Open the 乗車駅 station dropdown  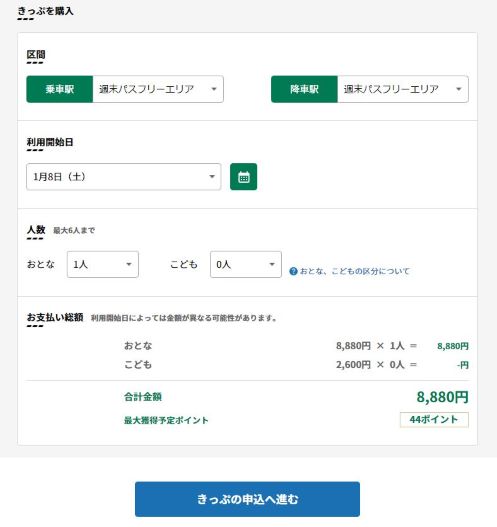(x=158, y=89)
